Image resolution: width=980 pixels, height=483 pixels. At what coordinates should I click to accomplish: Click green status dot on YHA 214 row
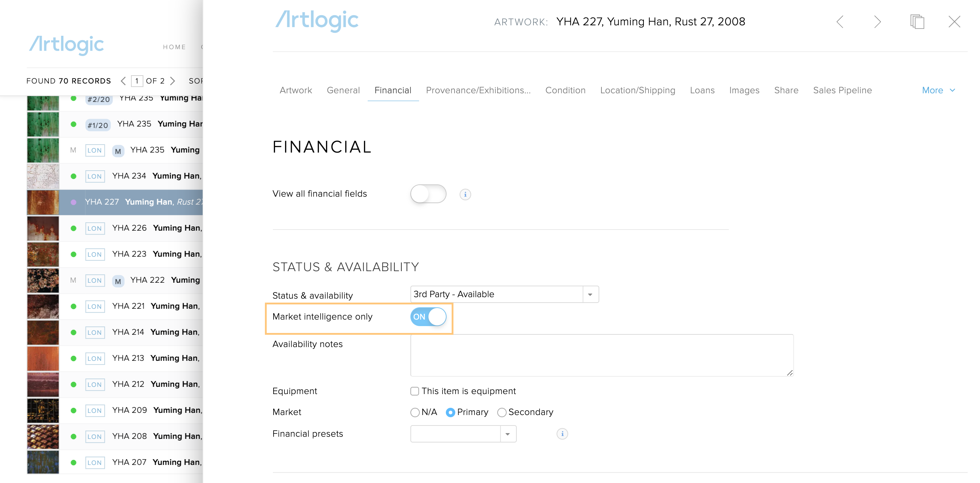pos(73,333)
